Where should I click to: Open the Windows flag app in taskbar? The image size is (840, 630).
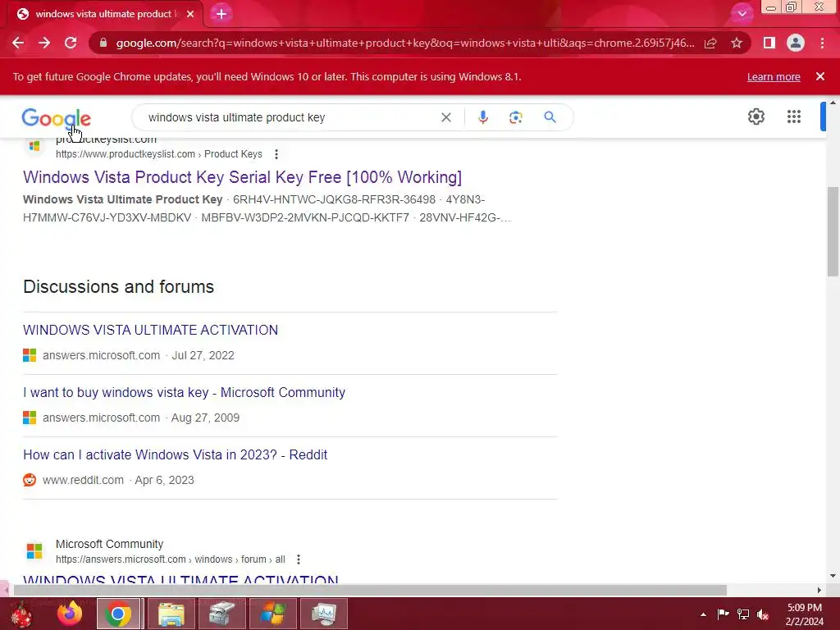pyautogui.click(x=272, y=614)
